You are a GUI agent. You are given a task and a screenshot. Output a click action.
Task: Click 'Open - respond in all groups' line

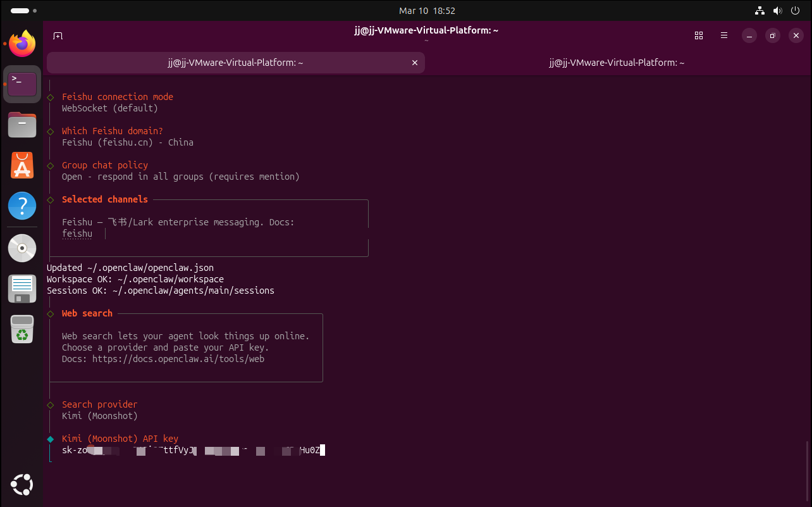181,177
